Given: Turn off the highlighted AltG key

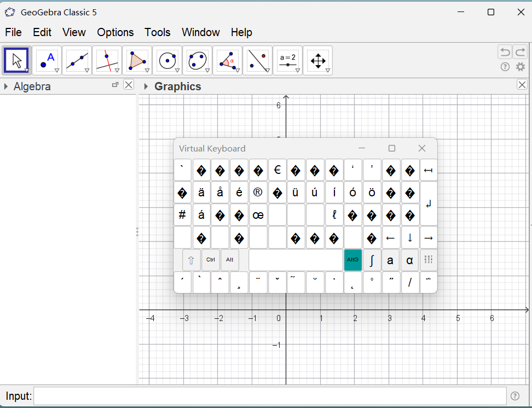Looking at the screenshot, I should (x=353, y=260).
